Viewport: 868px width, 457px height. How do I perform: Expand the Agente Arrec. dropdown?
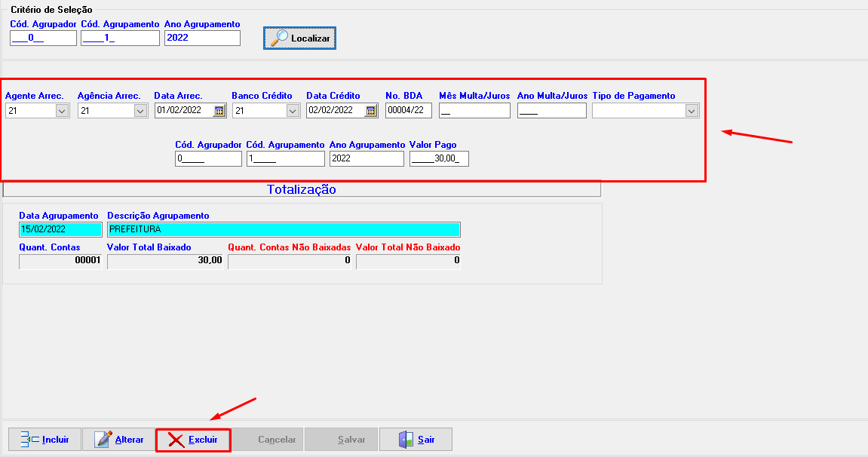(63, 111)
